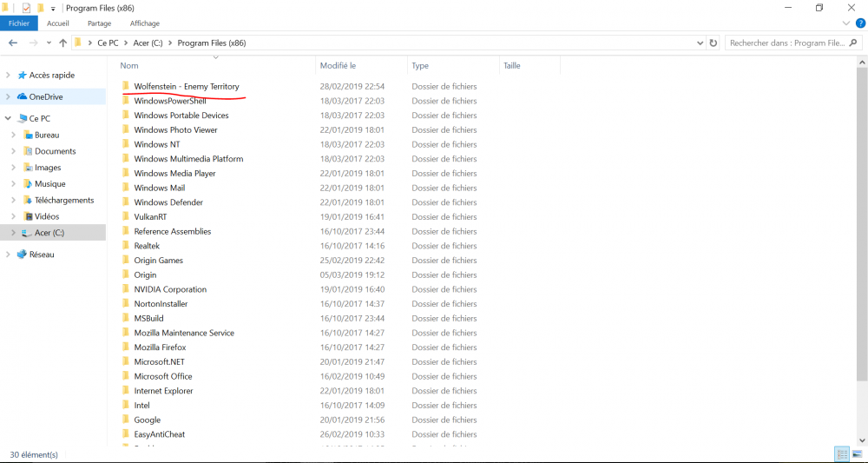Viewport: 868px width, 463px height.
Task: Select the Réseau network icon
Action: click(23, 255)
